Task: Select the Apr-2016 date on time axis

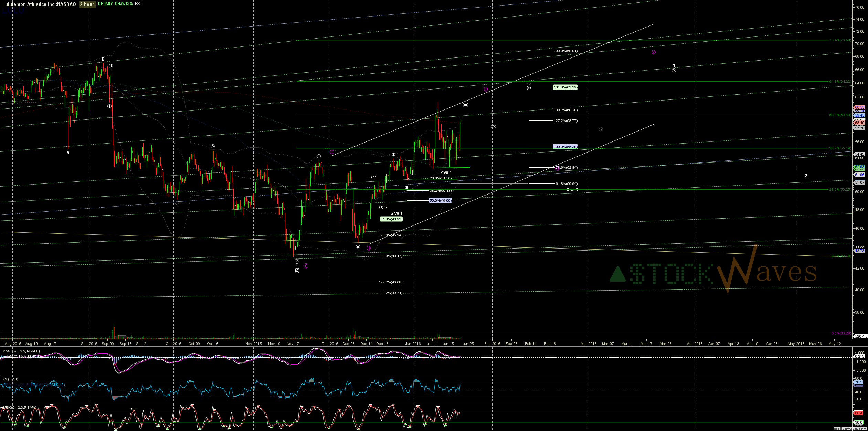Action: (695, 344)
